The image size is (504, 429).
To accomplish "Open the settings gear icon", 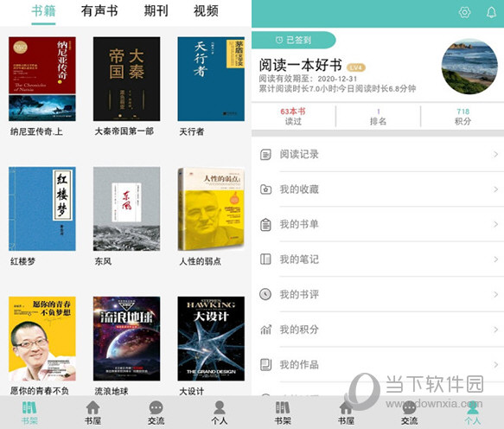I will (x=464, y=12).
